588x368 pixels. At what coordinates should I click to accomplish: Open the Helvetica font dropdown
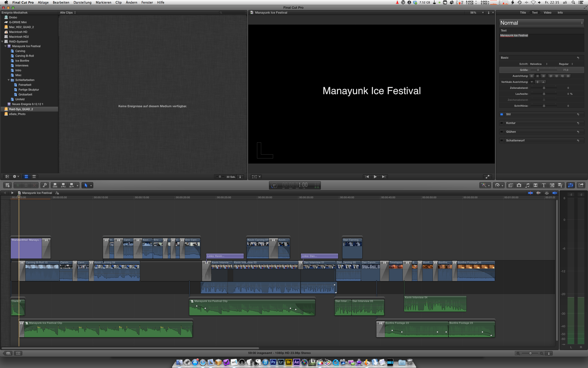pos(538,64)
